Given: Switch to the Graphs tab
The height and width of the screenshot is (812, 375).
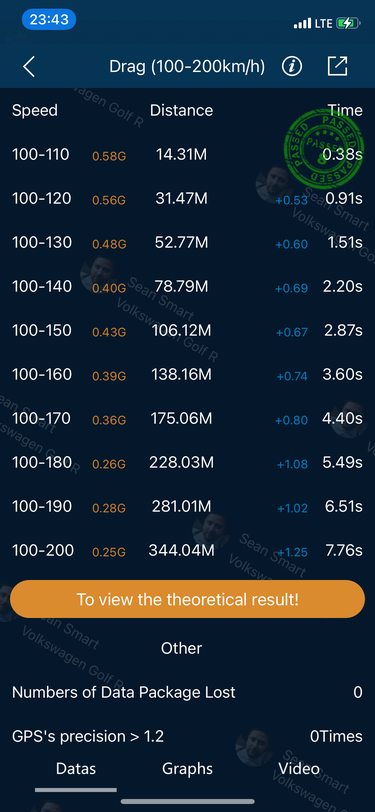Looking at the screenshot, I should coord(188,768).
